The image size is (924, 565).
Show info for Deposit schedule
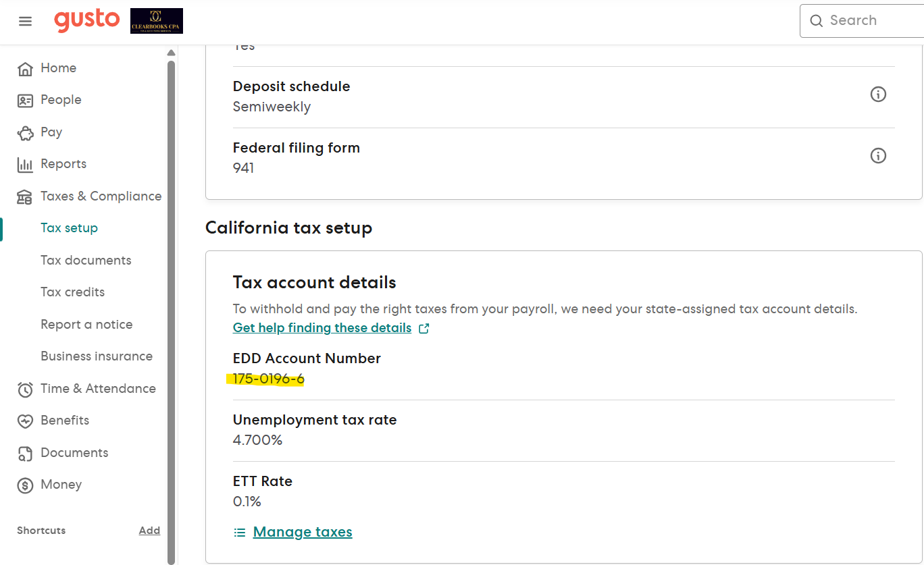click(x=878, y=95)
